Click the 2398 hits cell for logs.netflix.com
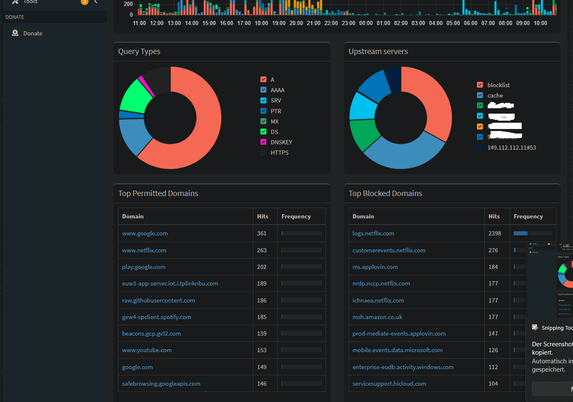Image resolution: width=573 pixels, height=402 pixels. tap(497, 233)
